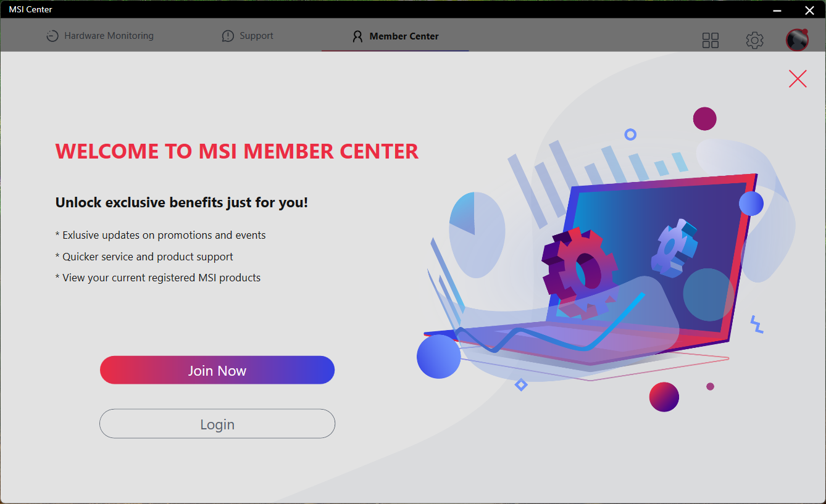The width and height of the screenshot is (826, 504).
Task: Click the Member Center person icon
Action: pyautogui.click(x=357, y=36)
